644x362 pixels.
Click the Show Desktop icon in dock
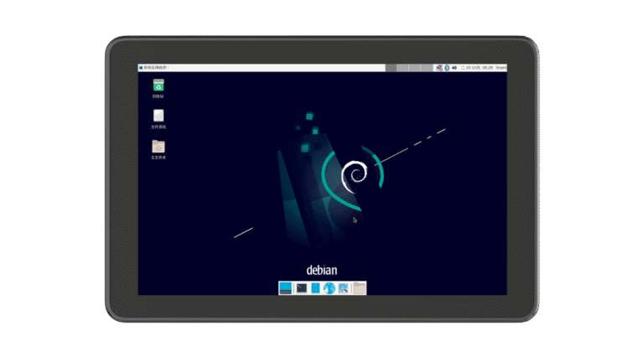(285, 288)
